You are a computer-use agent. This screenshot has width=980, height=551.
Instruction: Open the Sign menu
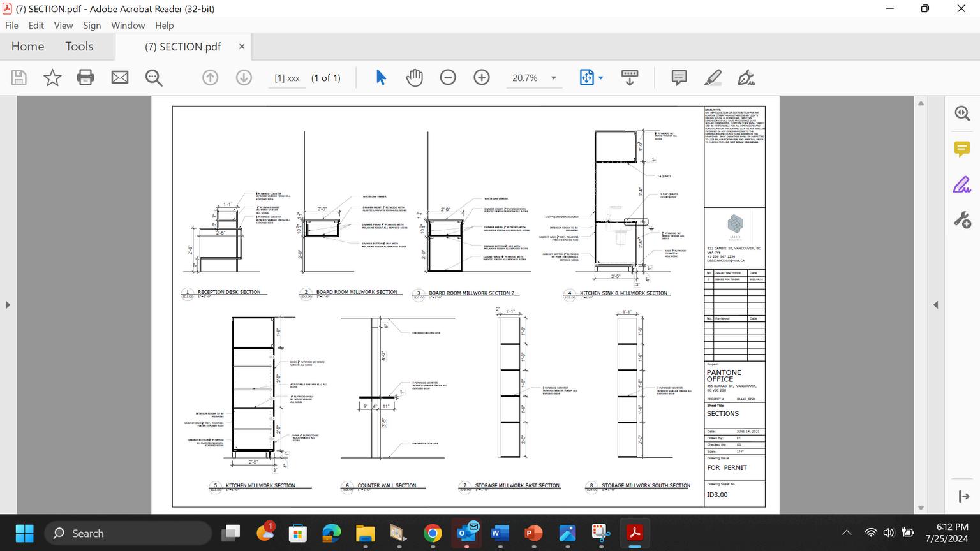pyautogui.click(x=92, y=26)
